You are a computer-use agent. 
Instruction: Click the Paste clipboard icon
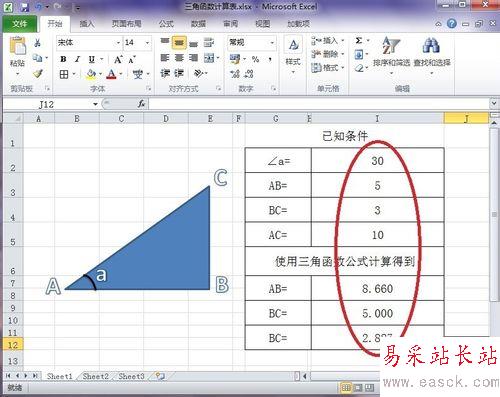point(17,46)
